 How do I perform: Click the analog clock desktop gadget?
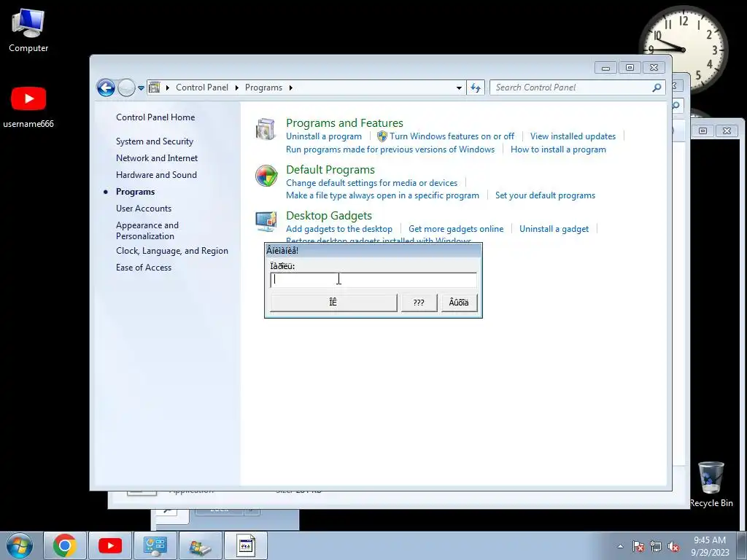coord(683,50)
